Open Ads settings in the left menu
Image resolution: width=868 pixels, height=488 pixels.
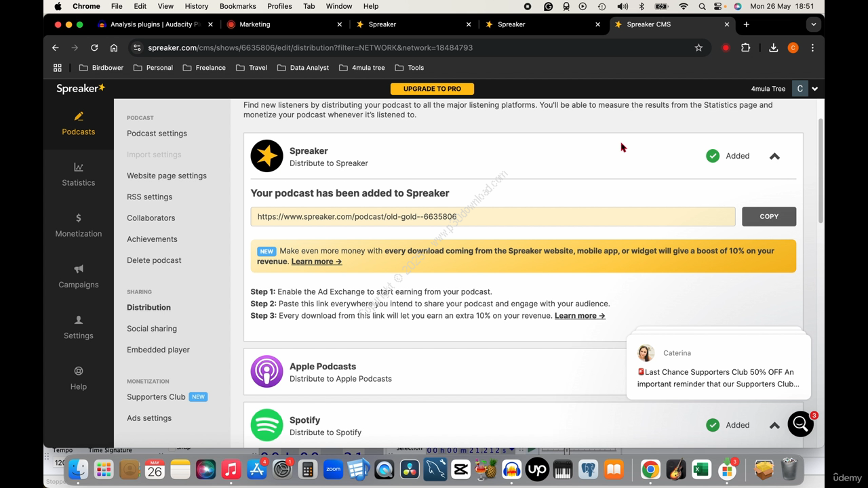coord(149,418)
